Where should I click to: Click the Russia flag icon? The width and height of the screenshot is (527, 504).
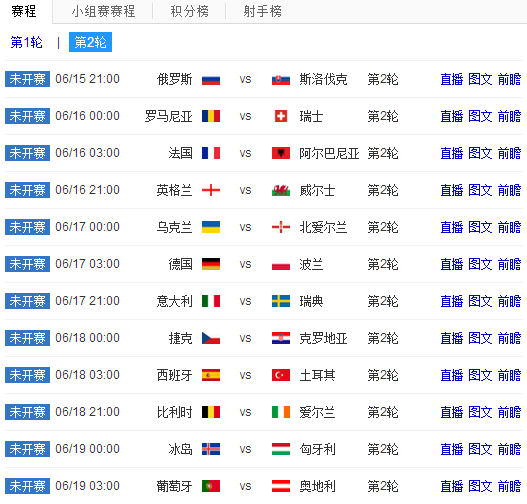[211, 80]
